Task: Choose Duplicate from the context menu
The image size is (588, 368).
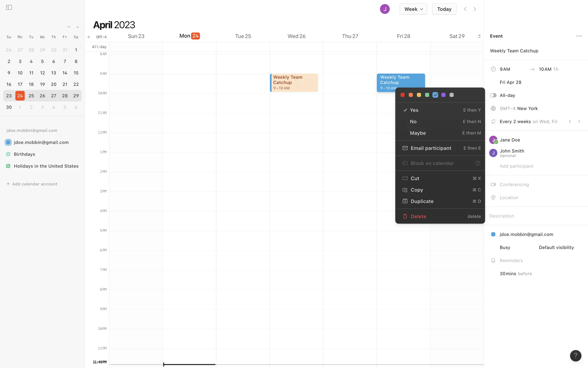Action: (422, 201)
